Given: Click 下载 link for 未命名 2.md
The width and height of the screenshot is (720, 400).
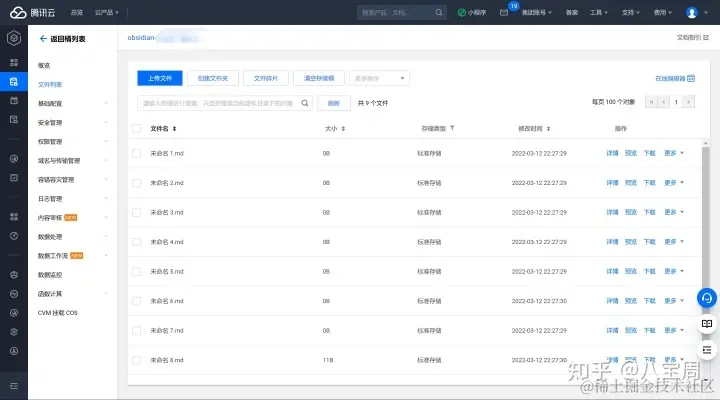Looking at the screenshot, I should tap(649, 183).
